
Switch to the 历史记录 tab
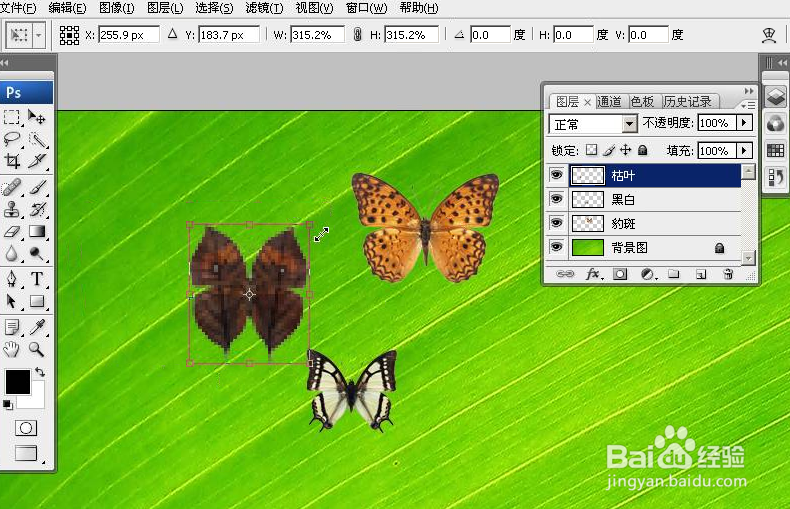687,101
